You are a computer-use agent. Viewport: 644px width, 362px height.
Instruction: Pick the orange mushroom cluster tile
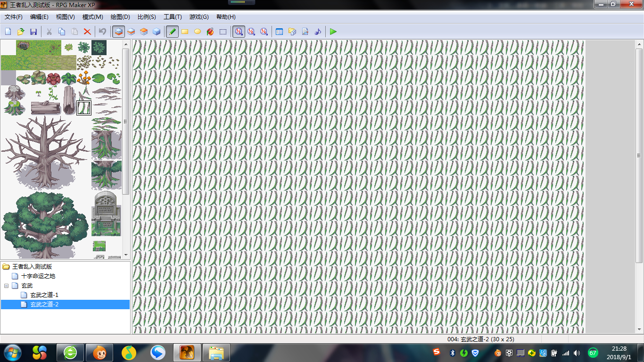(x=84, y=78)
